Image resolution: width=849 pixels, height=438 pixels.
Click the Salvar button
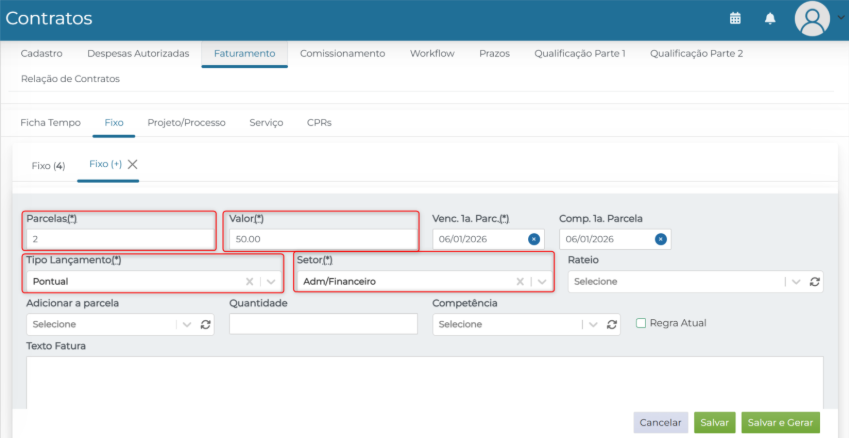(x=715, y=422)
